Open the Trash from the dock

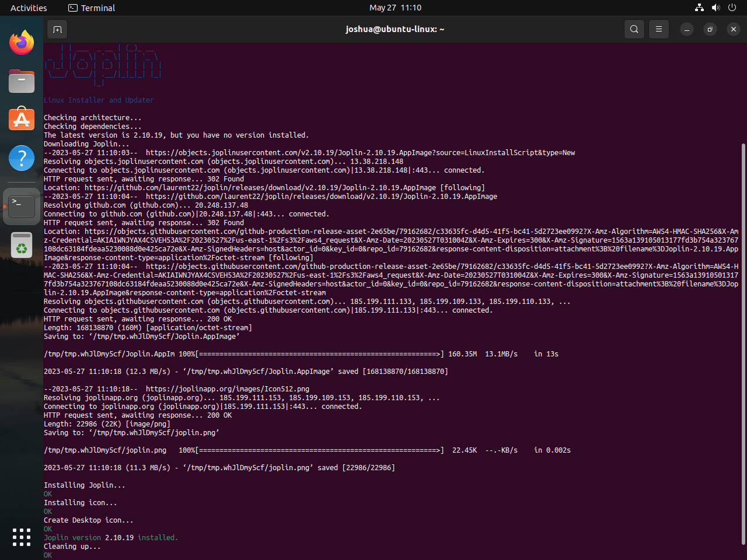tap(22, 245)
